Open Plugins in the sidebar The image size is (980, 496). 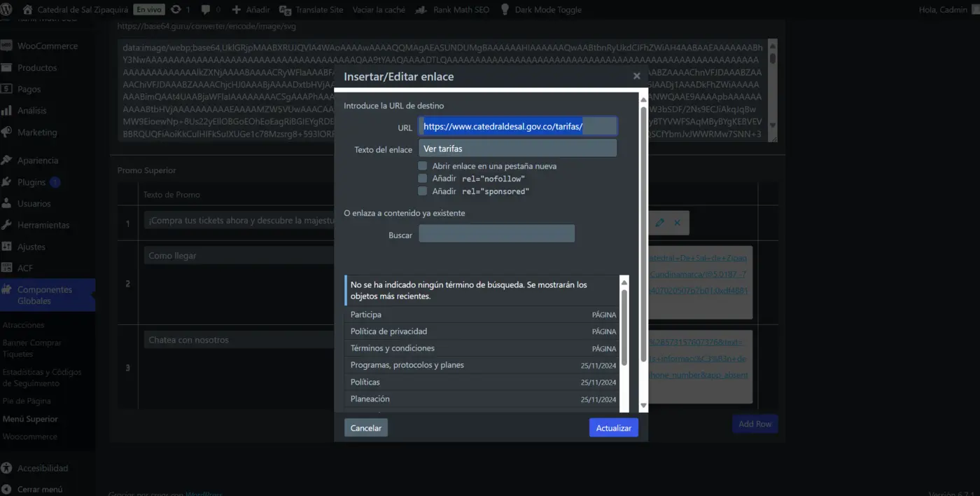point(31,182)
